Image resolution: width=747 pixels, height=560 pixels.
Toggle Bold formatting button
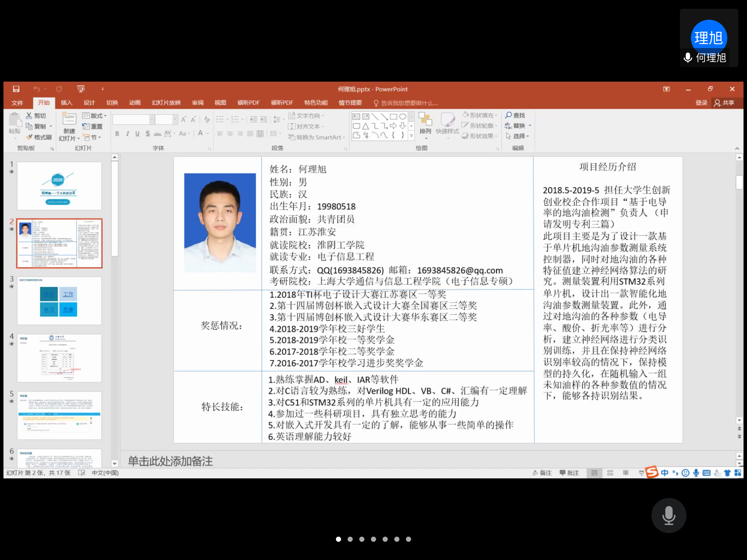pos(117,134)
